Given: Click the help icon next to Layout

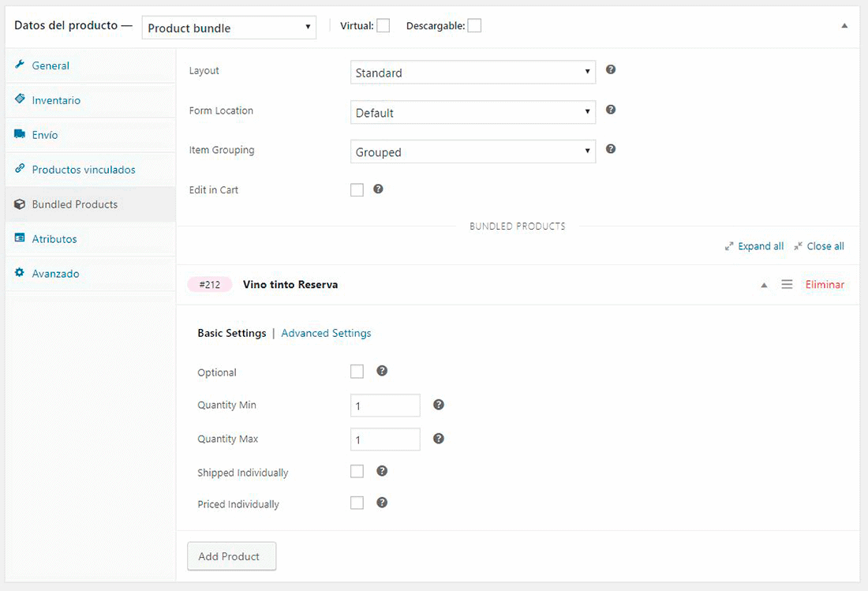Looking at the screenshot, I should coord(611,69).
